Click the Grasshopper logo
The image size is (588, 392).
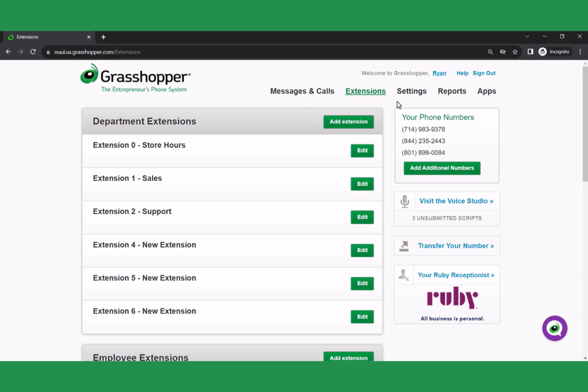(135, 77)
